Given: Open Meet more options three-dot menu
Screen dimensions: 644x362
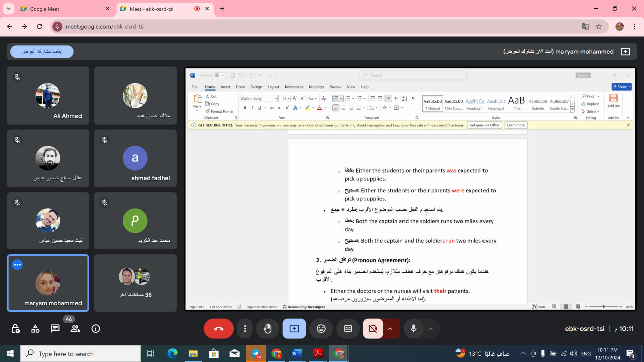Looking at the screenshot, I should point(245,329).
